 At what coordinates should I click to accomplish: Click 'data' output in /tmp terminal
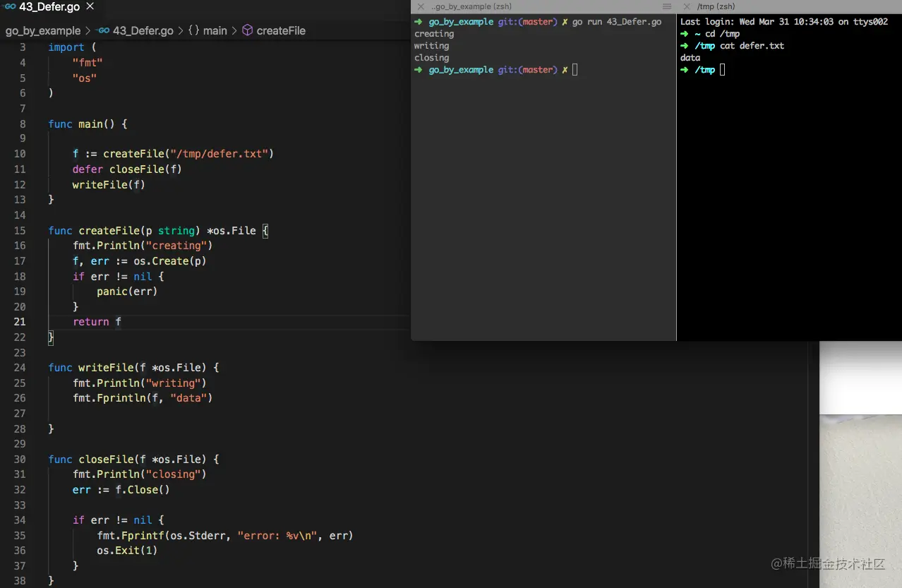tap(690, 58)
